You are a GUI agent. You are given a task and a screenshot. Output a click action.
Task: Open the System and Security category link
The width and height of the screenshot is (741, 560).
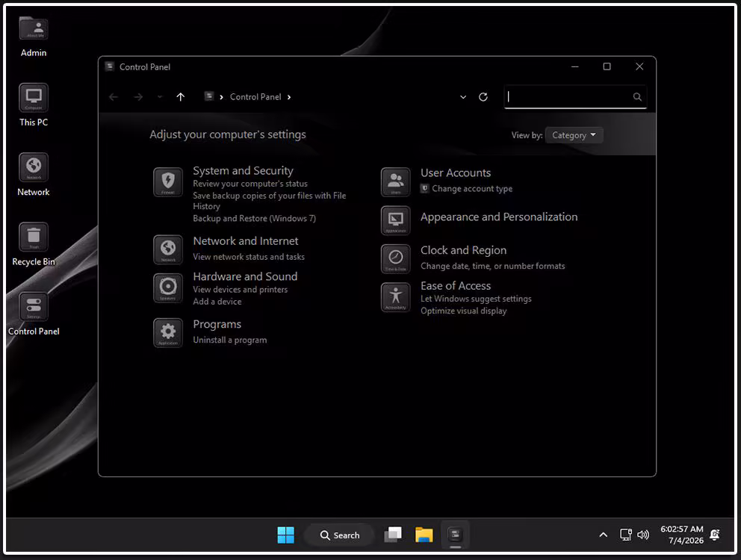pos(243,170)
